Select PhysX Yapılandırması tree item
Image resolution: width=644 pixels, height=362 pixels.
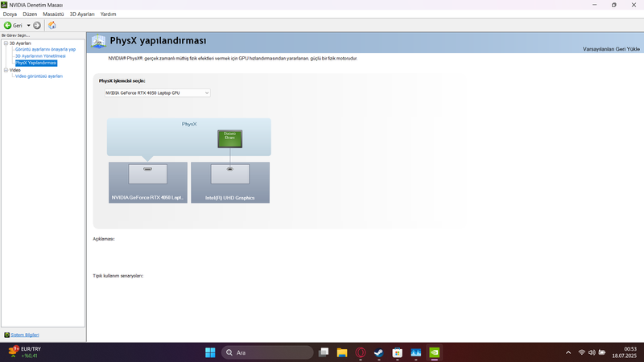coord(36,63)
